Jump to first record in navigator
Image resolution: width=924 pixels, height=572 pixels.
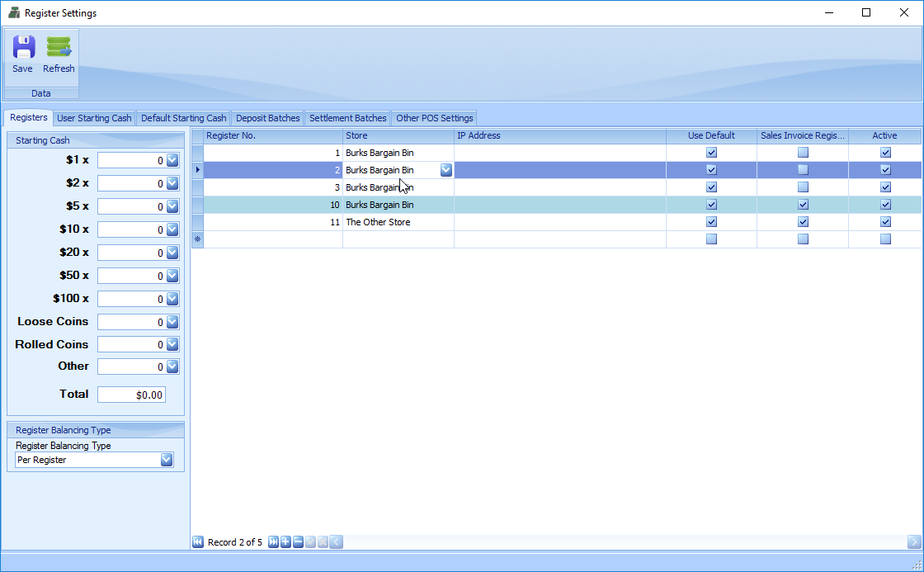[x=198, y=542]
